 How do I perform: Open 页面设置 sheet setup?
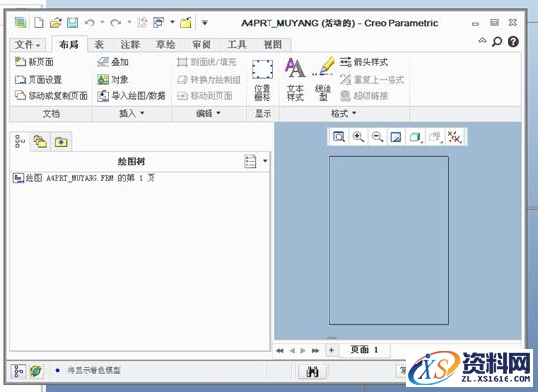click(x=38, y=80)
